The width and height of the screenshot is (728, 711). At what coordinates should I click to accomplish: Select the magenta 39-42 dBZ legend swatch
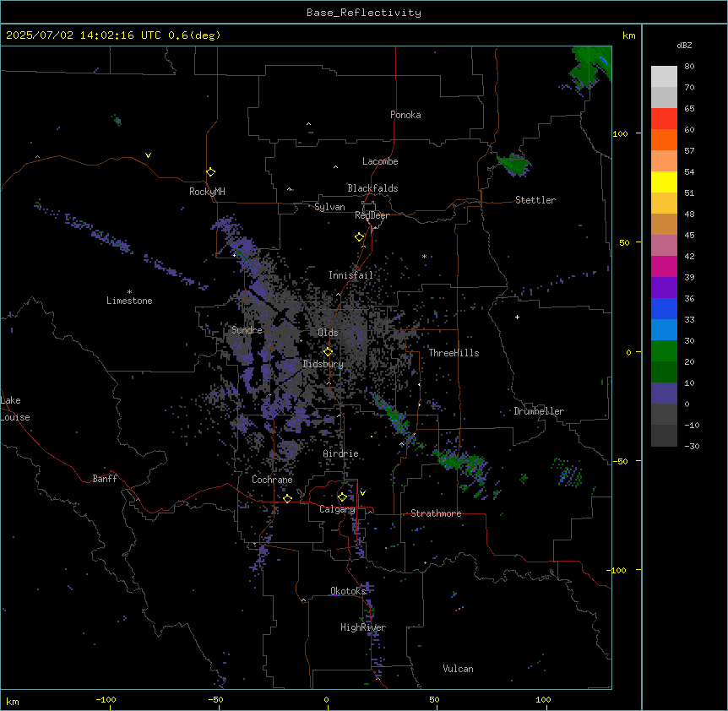tap(664, 266)
